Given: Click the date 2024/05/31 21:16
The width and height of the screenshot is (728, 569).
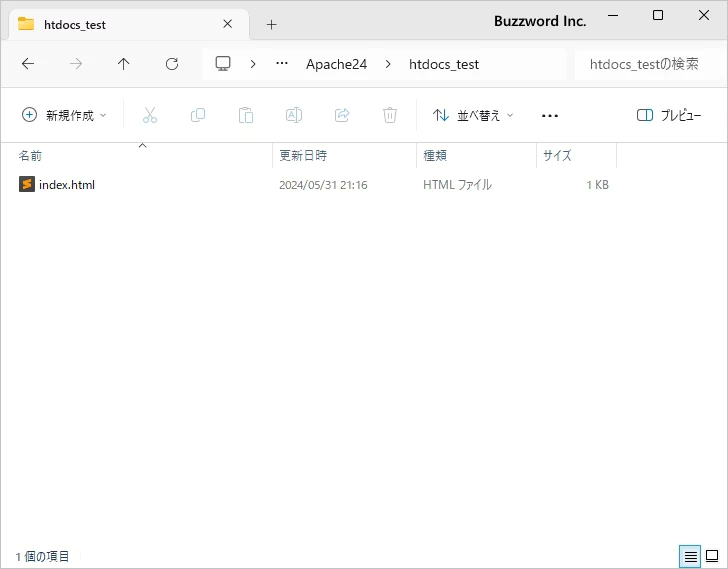Looking at the screenshot, I should click(x=323, y=185).
